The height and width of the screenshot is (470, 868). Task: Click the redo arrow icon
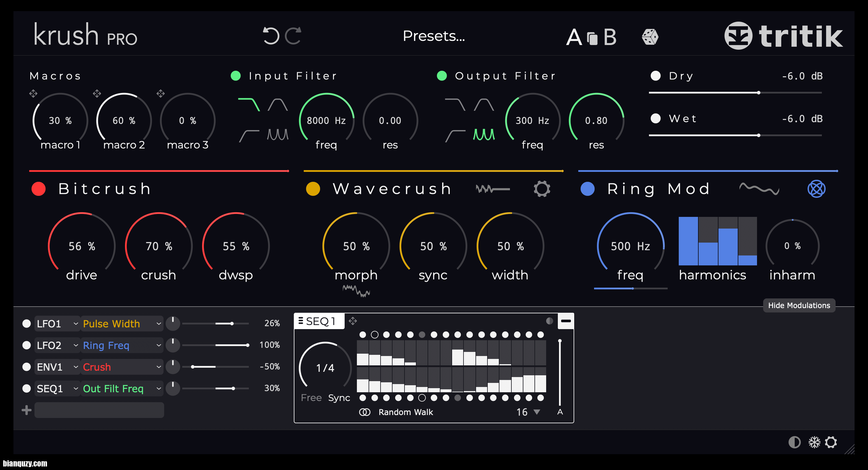tap(293, 36)
